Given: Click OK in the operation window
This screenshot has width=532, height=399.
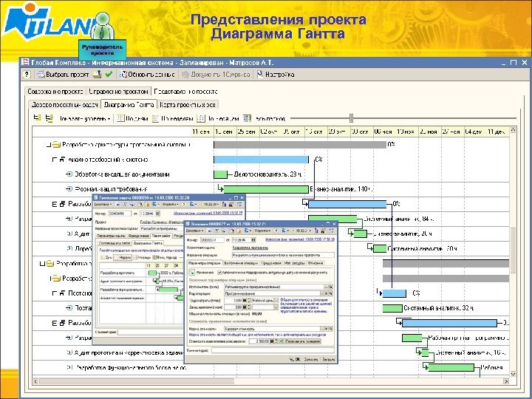Looking at the screenshot, I should click(295, 359).
